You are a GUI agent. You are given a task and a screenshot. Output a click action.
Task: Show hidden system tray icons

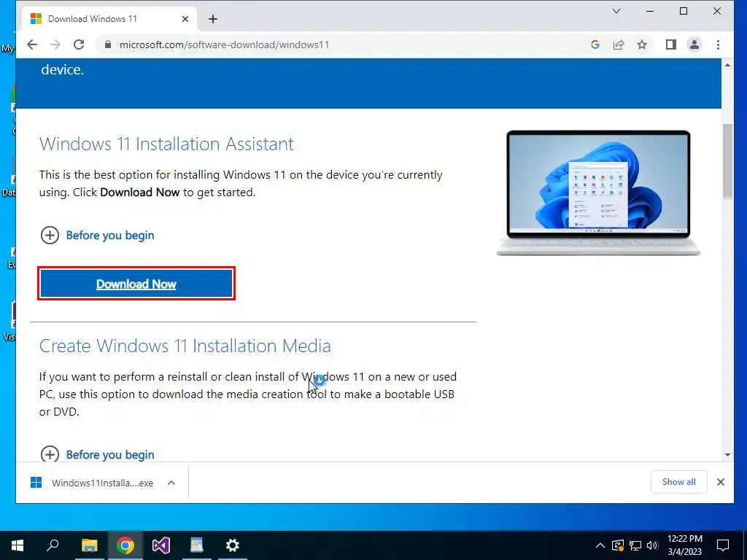[600, 545]
